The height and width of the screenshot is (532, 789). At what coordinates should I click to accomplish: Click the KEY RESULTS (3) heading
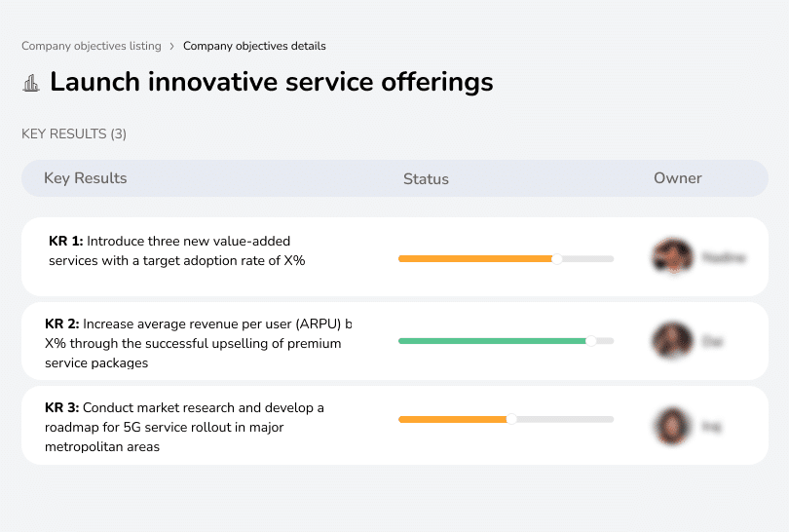pyautogui.click(x=74, y=133)
